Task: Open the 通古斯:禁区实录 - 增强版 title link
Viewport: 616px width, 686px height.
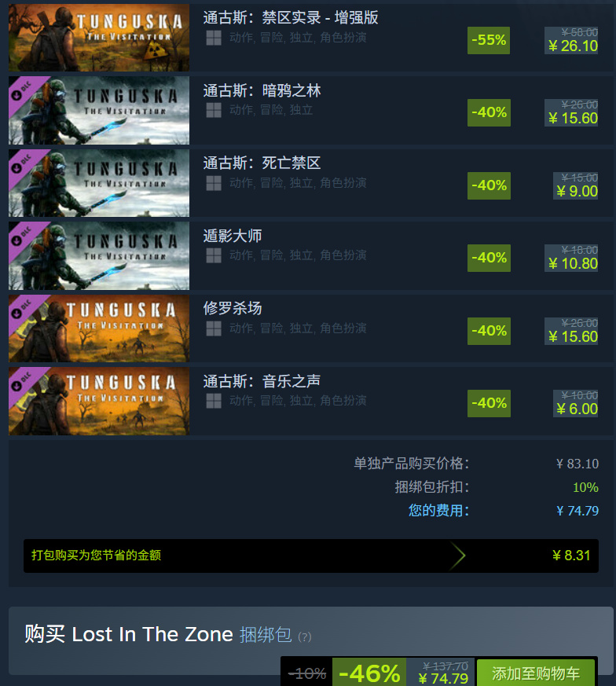Action: click(x=291, y=18)
